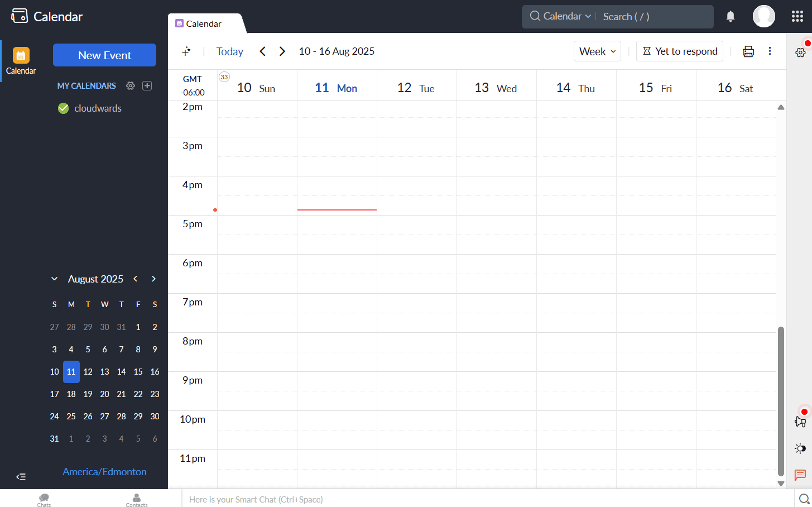Click the print calendar icon
This screenshot has width=812, height=507.
pyautogui.click(x=748, y=51)
